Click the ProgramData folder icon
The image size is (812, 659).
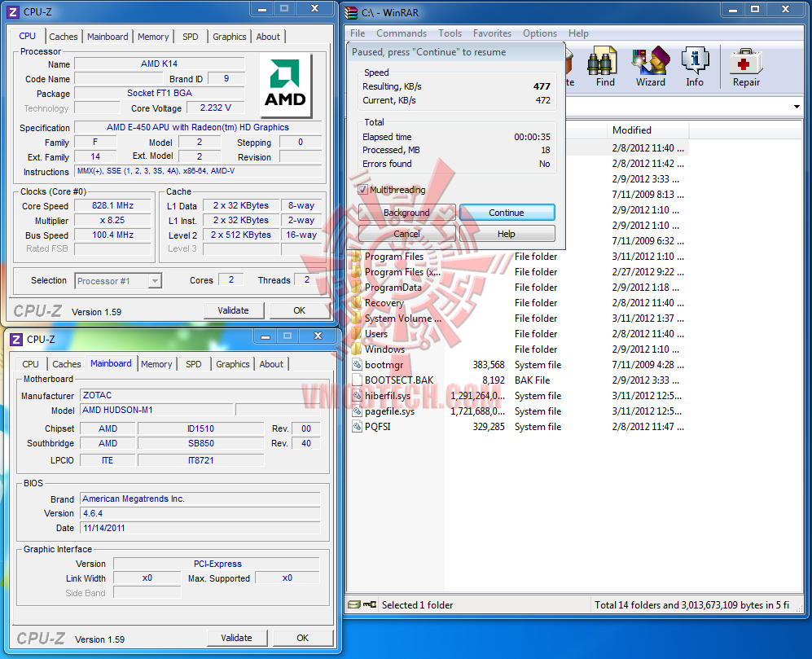pos(356,288)
